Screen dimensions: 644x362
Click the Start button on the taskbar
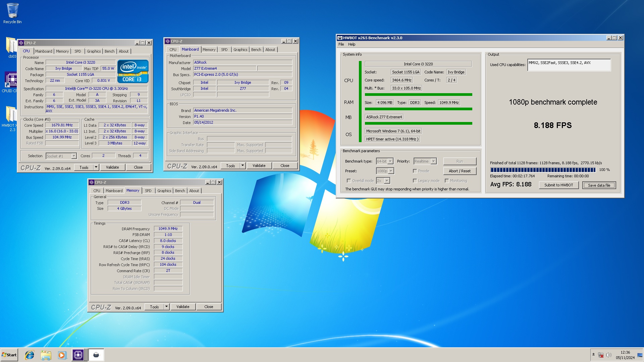click(9, 355)
